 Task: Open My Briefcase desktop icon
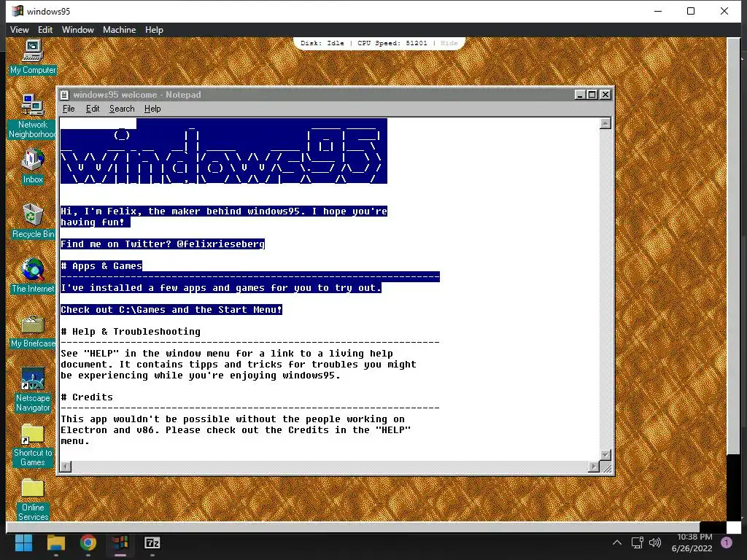[32, 331]
